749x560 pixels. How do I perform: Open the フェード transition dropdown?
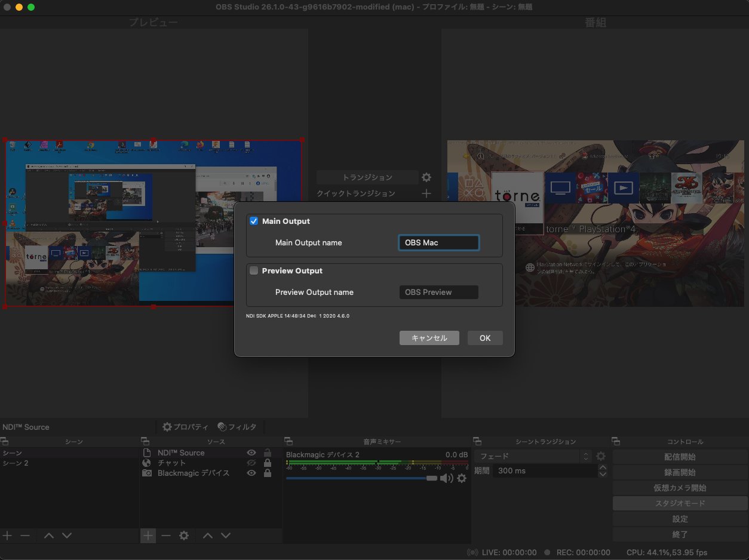[x=533, y=456]
